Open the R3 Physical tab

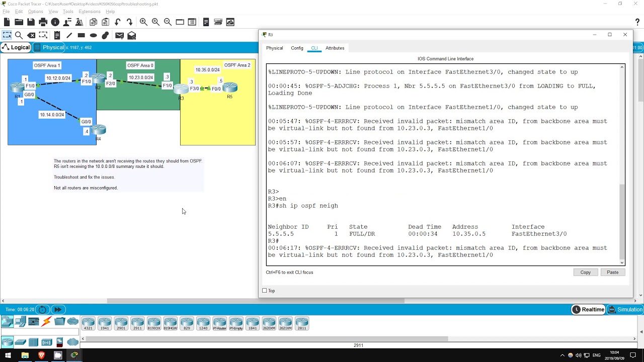tap(274, 48)
